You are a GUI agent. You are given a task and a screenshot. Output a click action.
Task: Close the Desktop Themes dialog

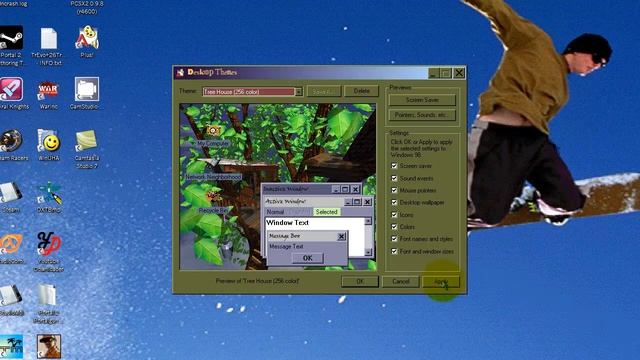pyautogui.click(x=459, y=73)
